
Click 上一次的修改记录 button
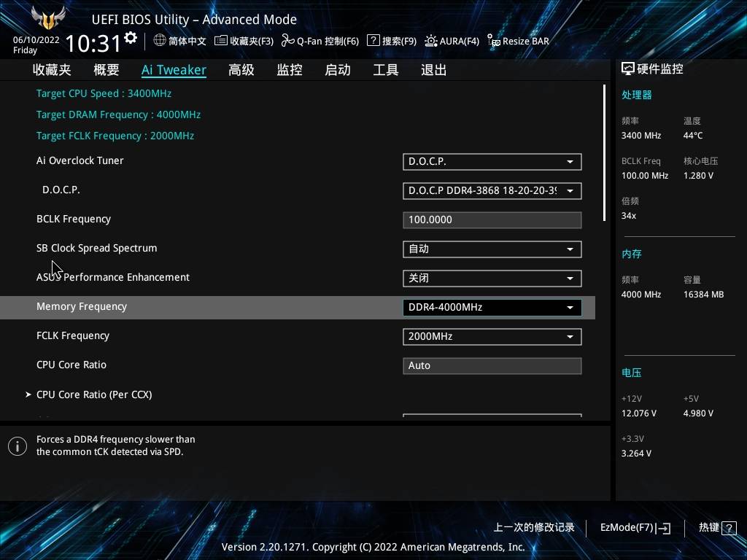click(533, 528)
